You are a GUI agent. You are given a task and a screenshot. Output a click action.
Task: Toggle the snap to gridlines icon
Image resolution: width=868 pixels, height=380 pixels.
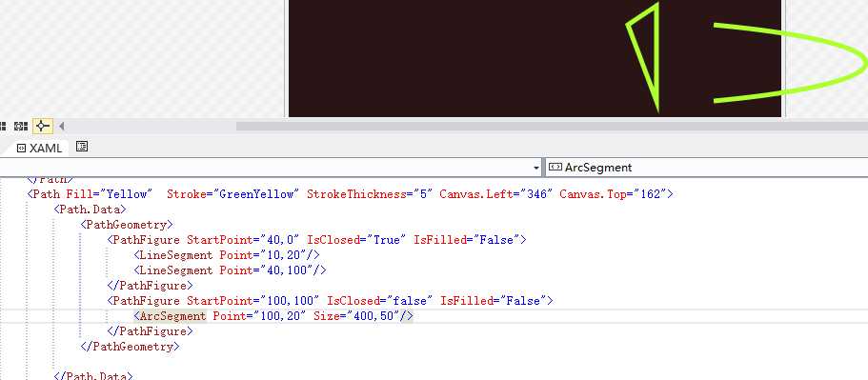[21, 126]
